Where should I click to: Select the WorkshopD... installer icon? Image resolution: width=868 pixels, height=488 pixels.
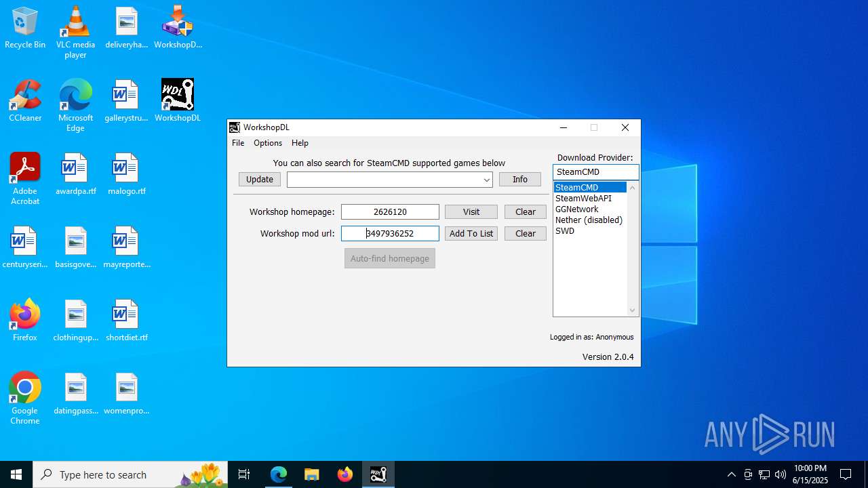[x=178, y=28]
